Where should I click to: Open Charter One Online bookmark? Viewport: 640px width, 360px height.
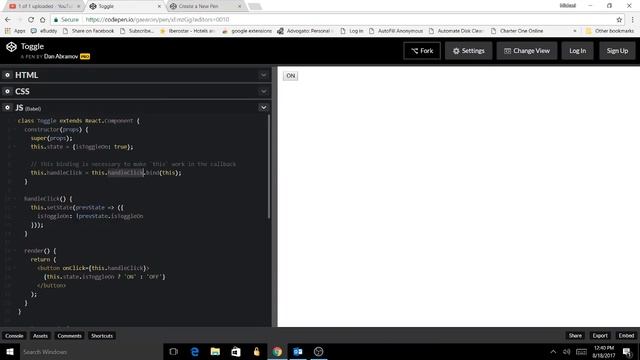click(x=517, y=31)
